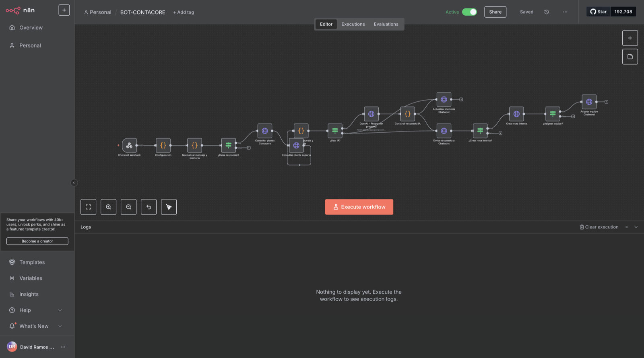The height and width of the screenshot is (358, 644).
Task: Click the GitHub star count 192,708
Action: tap(623, 12)
